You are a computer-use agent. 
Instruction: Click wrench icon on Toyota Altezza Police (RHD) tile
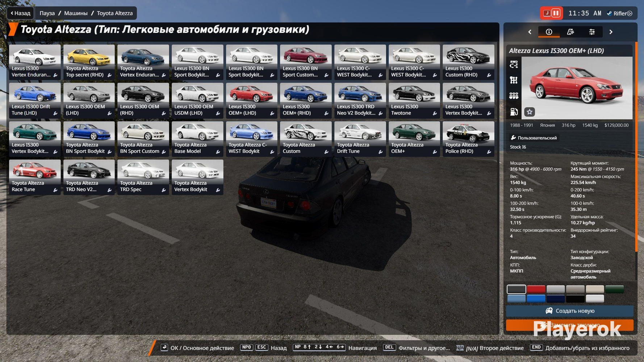click(x=489, y=152)
